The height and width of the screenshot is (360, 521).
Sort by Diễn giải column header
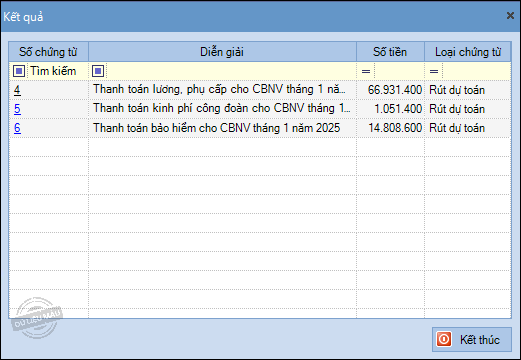click(x=222, y=52)
